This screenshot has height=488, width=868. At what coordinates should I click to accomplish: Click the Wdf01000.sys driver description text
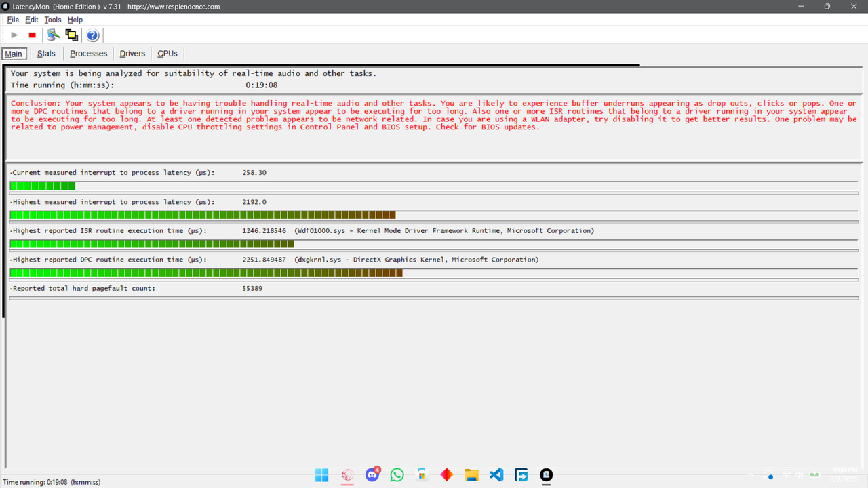point(444,231)
